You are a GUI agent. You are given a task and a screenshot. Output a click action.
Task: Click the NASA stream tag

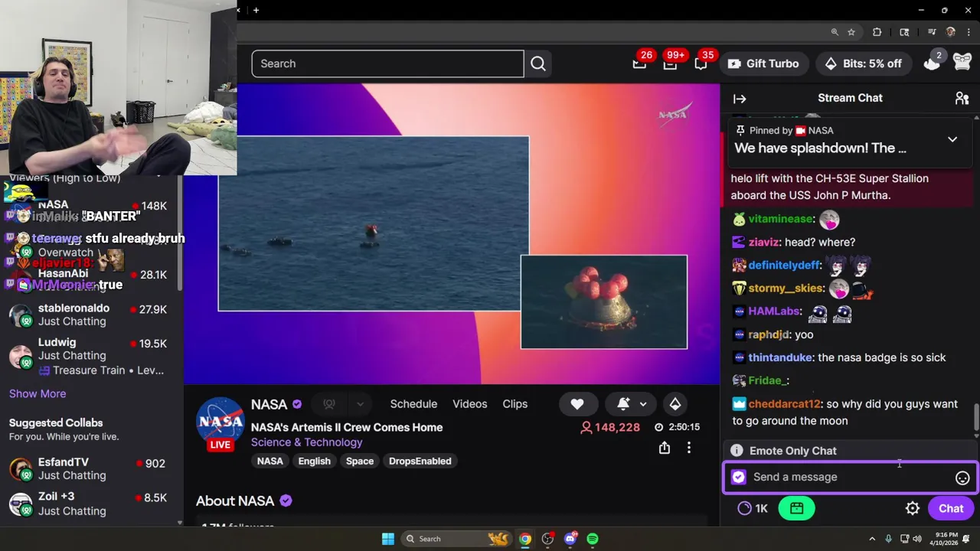(x=269, y=461)
